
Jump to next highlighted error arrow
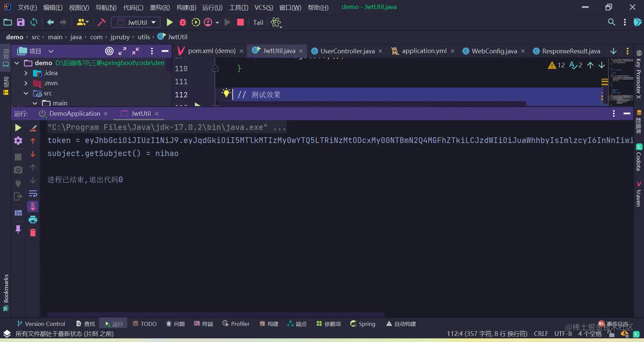tap(602, 65)
